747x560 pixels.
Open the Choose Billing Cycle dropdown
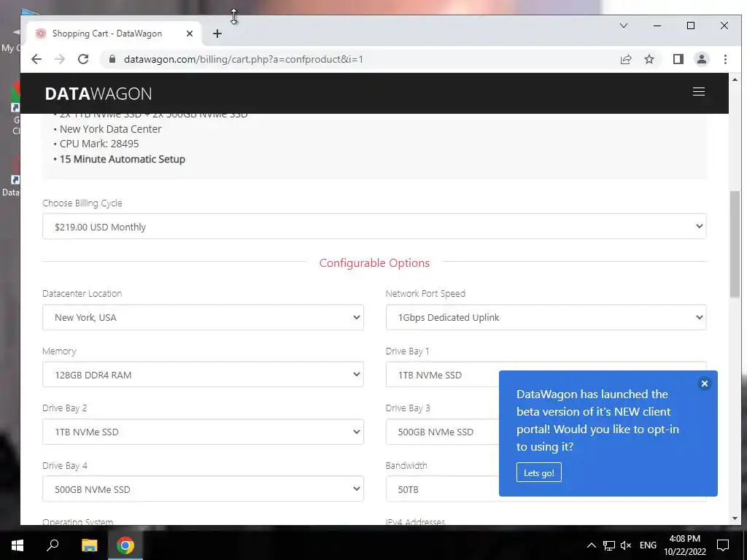point(374,226)
